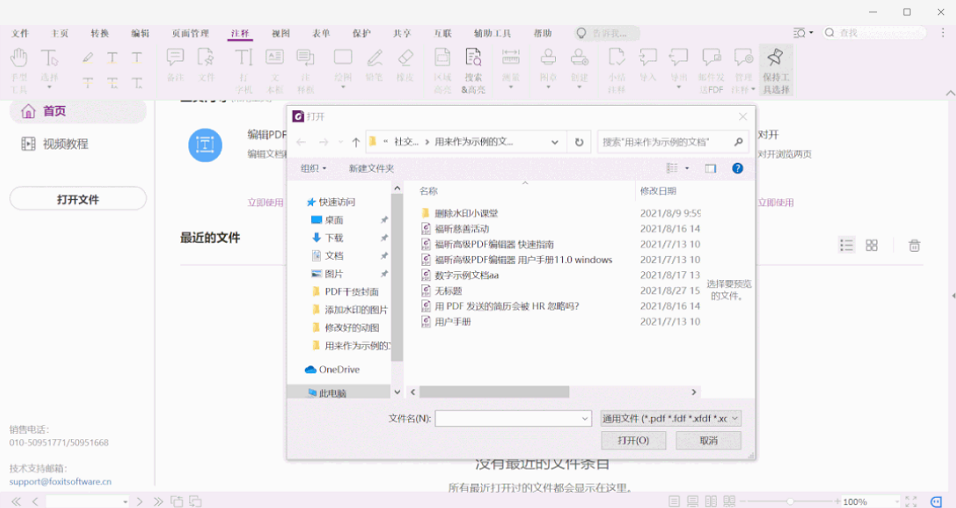
Task: Click the Tell me (告诉我) search box
Action: [x=607, y=33]
